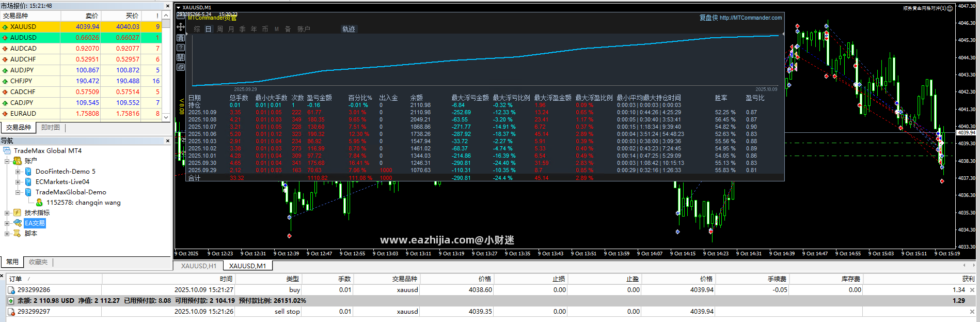Click the XAUUSD up-arrow icon in market watch
This screenshot has width=980, height=322.
pyautogui.click(x=5, y=27)
